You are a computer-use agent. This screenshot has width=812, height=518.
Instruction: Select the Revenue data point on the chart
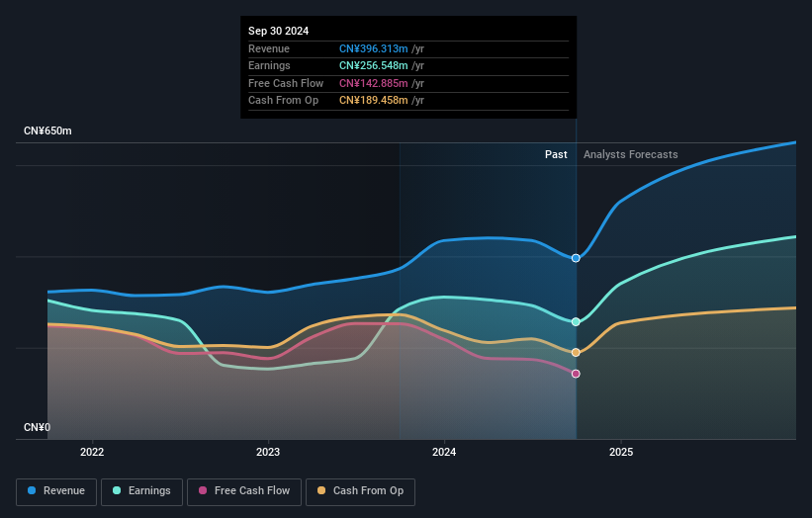[576, 258]
